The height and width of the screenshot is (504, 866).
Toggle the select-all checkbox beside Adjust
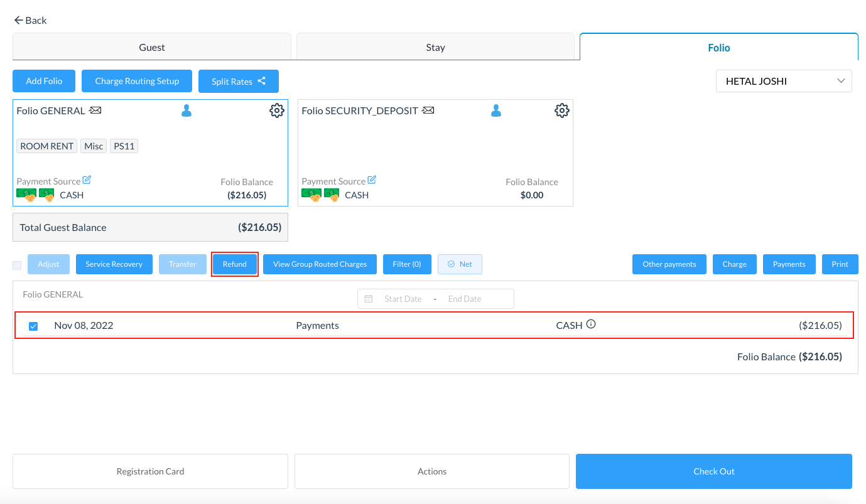17,265
